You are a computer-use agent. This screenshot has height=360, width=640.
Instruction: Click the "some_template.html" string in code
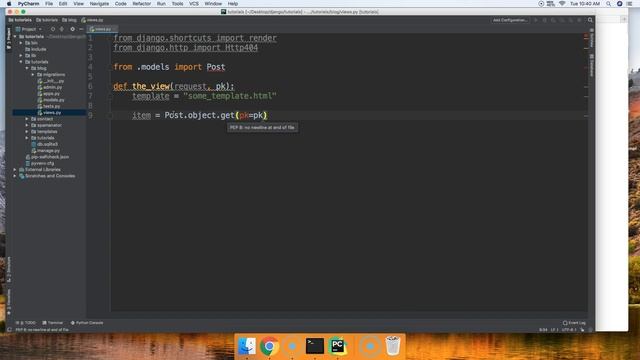230,96
